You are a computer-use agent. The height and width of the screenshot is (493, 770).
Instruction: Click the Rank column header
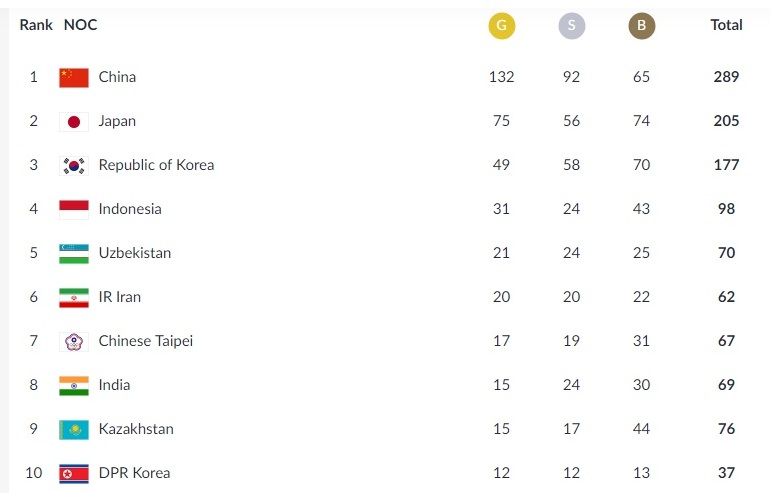coord(36,25)
